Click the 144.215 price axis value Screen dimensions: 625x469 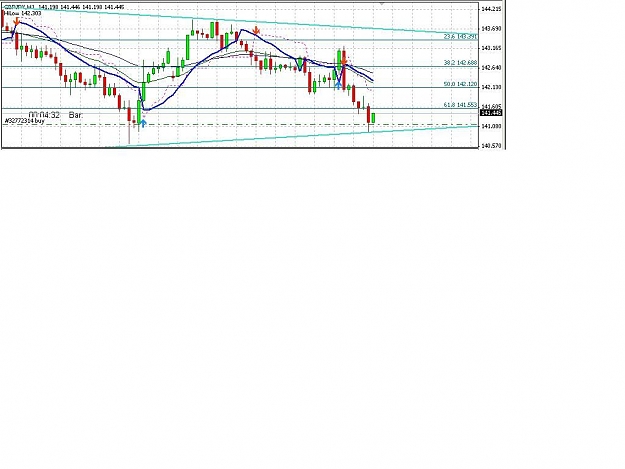coord(491,9)
